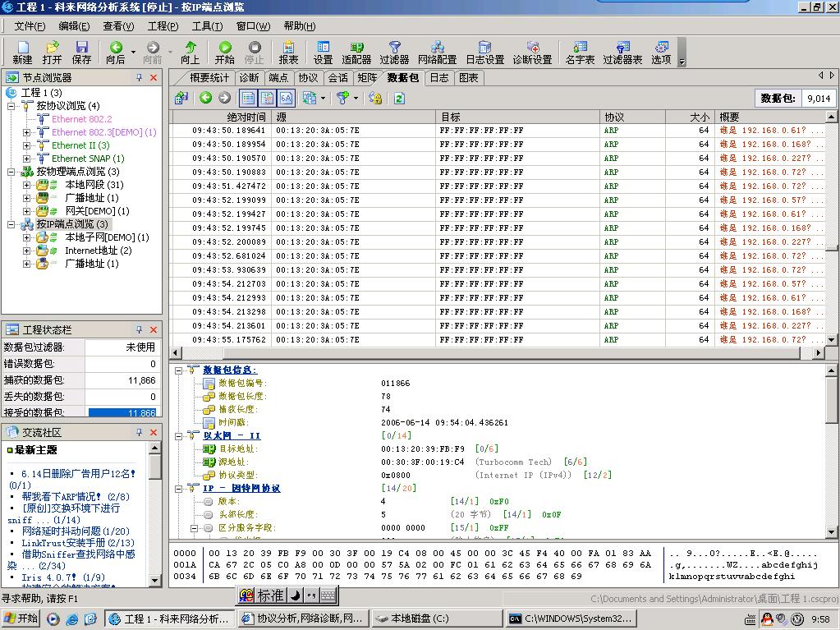Click the 开始 Windows Start button
Screen dimensions: 840x630
[21, 619]
